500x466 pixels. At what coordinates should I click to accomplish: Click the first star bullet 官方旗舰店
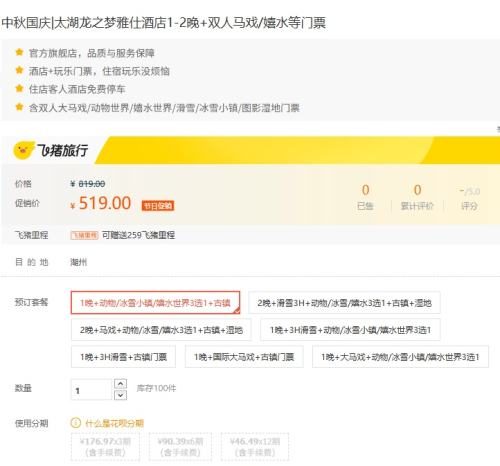pos(19,52)
